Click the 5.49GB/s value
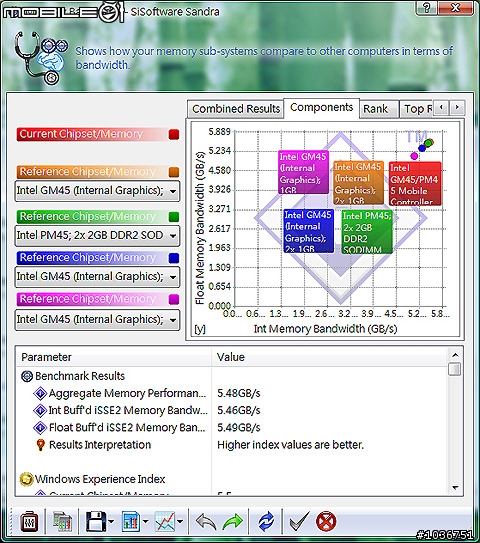The width and height of the screenshot is (480, 543). (239, 428)
